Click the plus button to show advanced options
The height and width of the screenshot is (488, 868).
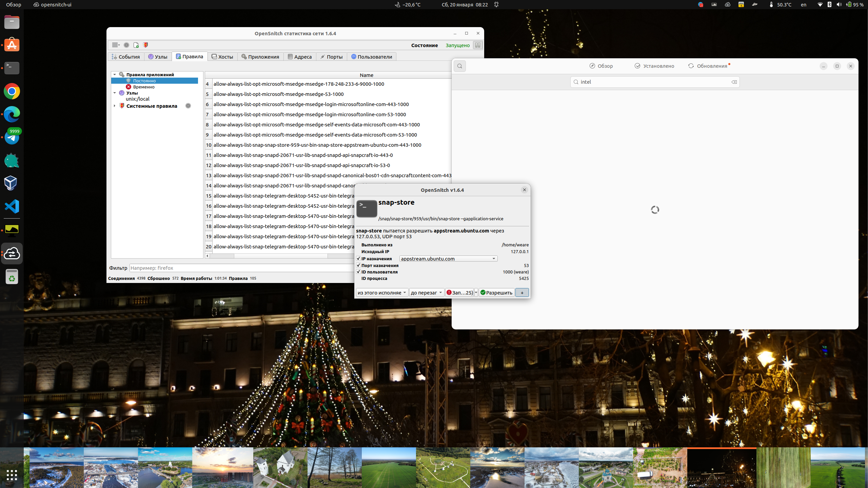click(522, 292)
